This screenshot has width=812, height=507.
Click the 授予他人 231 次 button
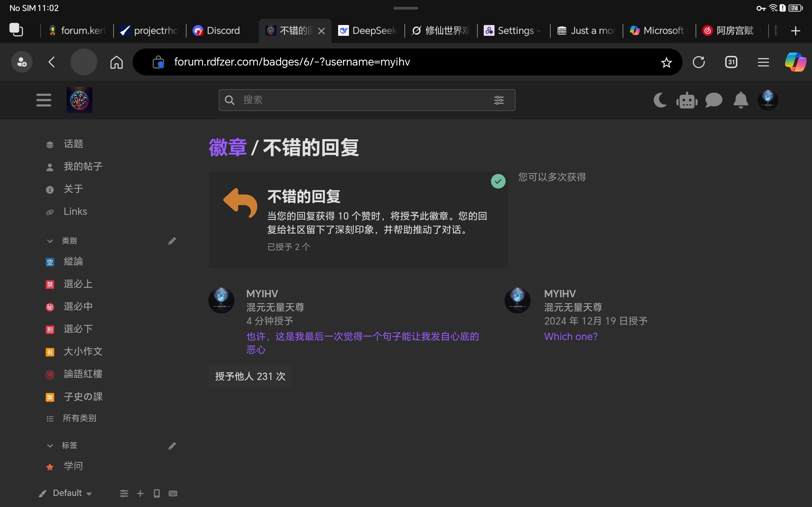pos(250,376)
